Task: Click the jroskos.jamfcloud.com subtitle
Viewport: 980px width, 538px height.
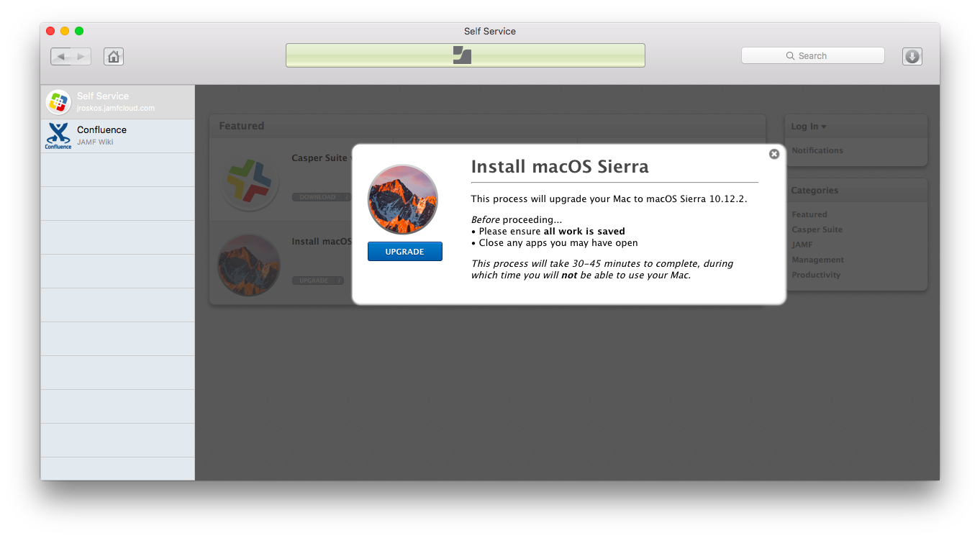Action: 116,109
